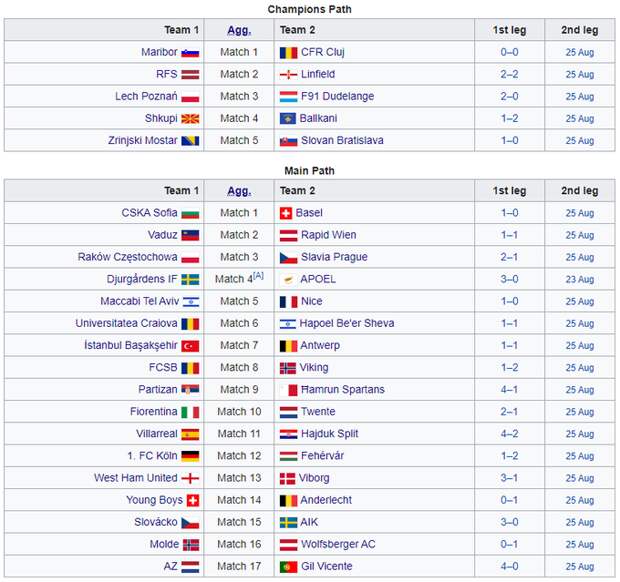Open the 4–0 first leg score for AZ
Image resolution: width=620 pixels, height=582 pixels.
(x=509, y=567)
